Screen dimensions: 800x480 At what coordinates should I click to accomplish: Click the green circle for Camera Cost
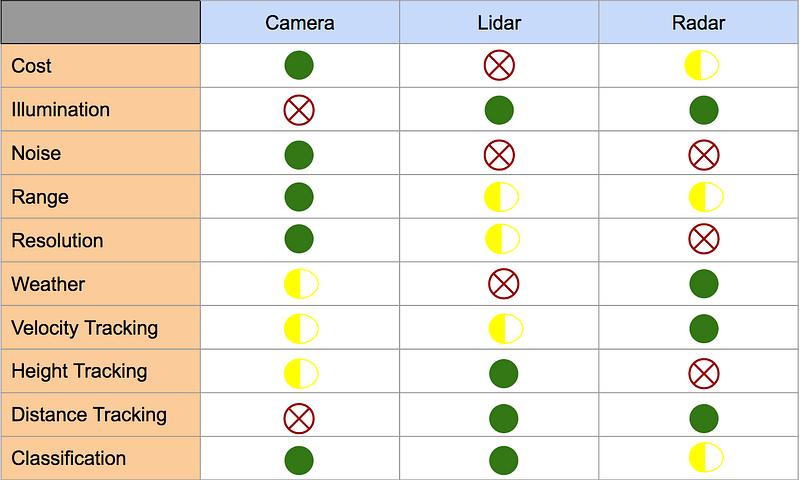(299, 65)
